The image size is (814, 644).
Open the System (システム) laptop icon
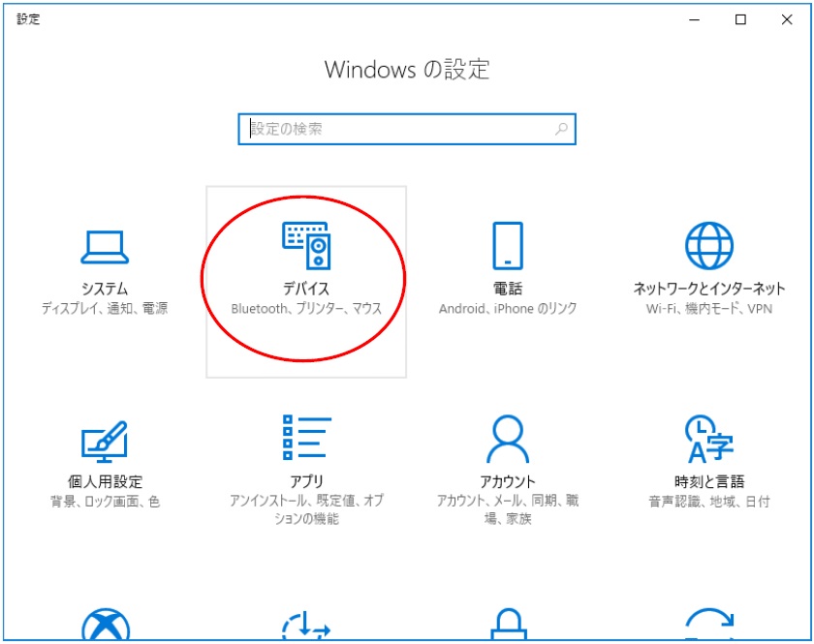[104, 247]
